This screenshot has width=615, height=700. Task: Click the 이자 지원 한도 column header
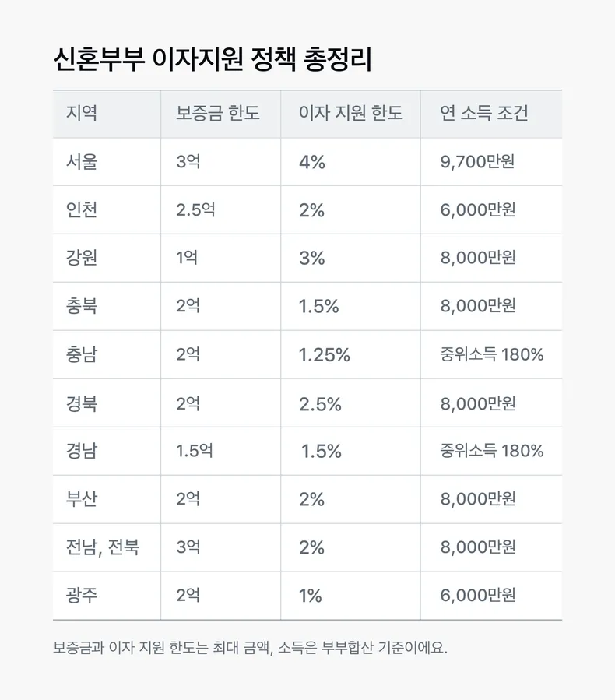350,114
